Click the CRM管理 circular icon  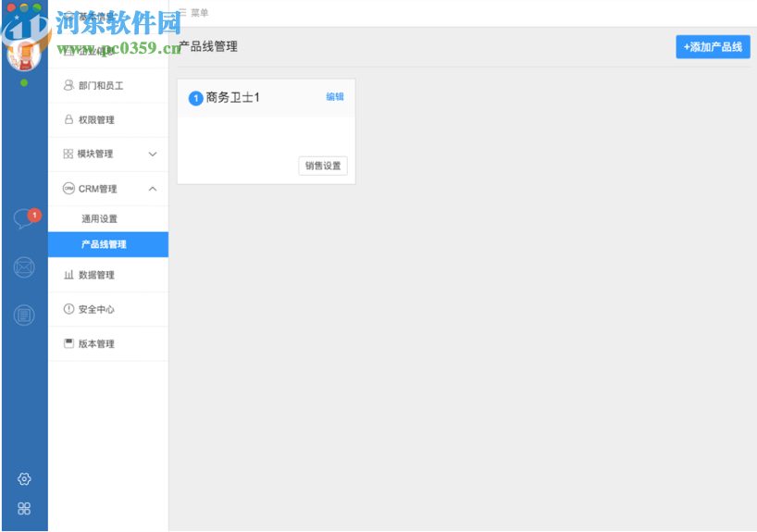point(69,188)
